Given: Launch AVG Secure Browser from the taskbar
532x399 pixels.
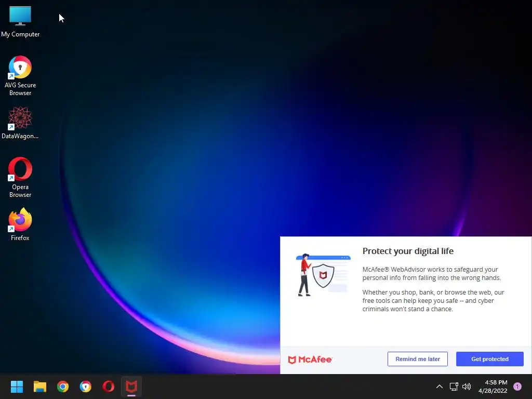Looking at the screenshot, I should [86, 387].
